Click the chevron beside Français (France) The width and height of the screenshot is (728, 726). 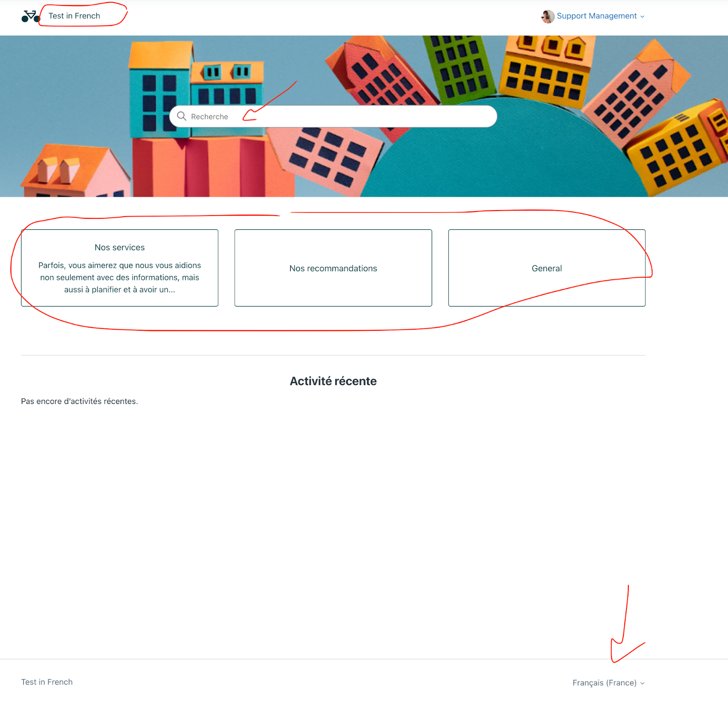(642, 683)
